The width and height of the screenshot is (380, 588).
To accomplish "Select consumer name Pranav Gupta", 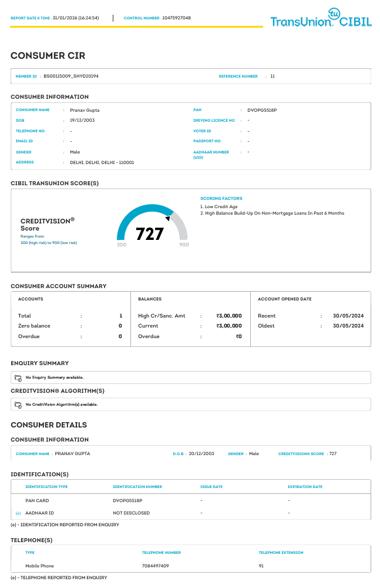I will tap(85, 111).
